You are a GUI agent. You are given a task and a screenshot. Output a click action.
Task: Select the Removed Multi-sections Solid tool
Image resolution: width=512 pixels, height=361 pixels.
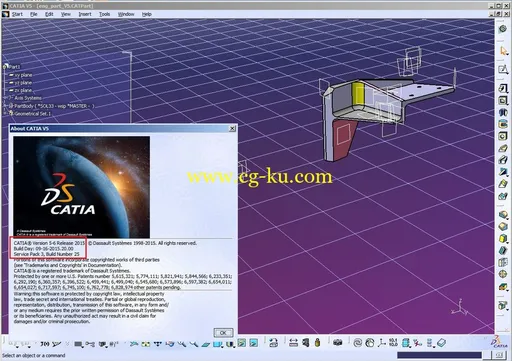tap(503, 196)
